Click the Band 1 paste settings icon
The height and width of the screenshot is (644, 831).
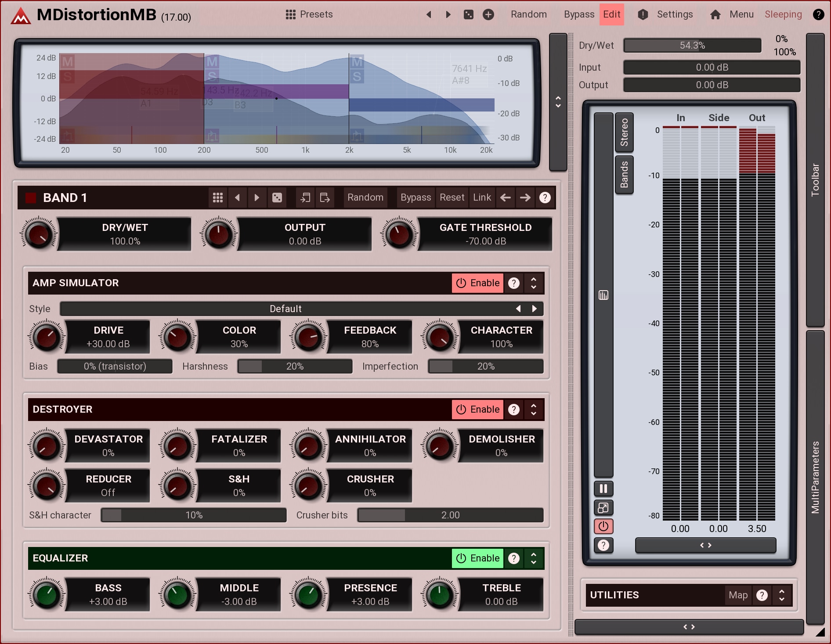[325, 198]
